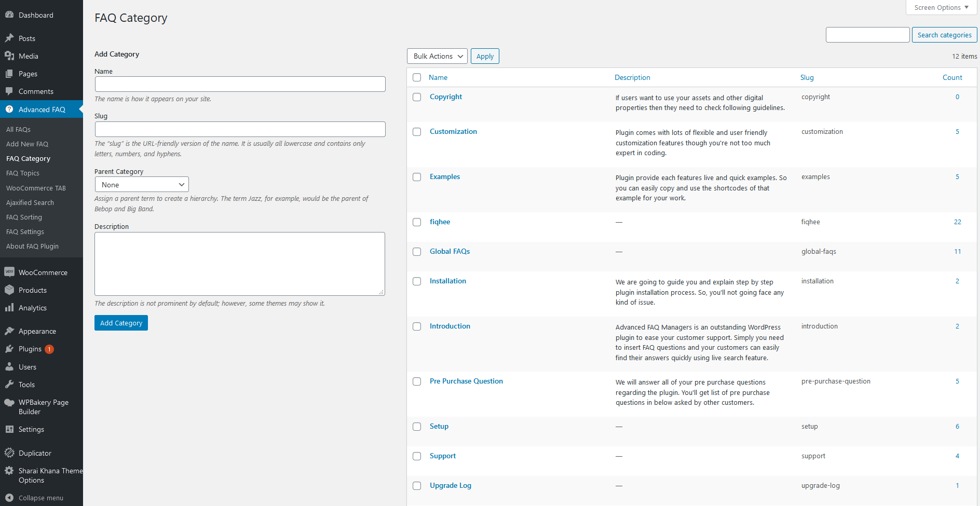Screen dimensions: 980x506
Task: Check the Pre Purchase Question checkbox
Action: click(x=417, y=381)
